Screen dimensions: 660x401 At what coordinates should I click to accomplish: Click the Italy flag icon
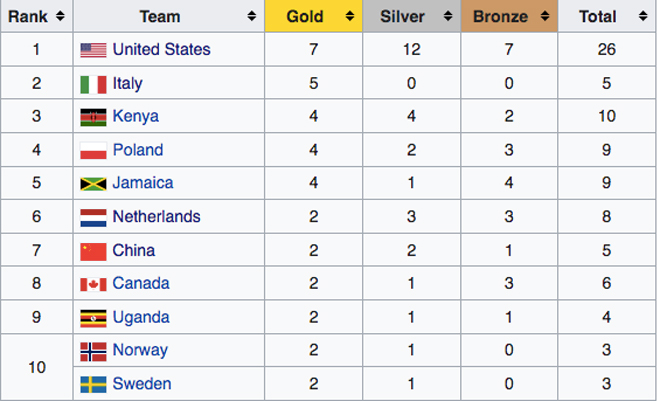pos(93,84)
